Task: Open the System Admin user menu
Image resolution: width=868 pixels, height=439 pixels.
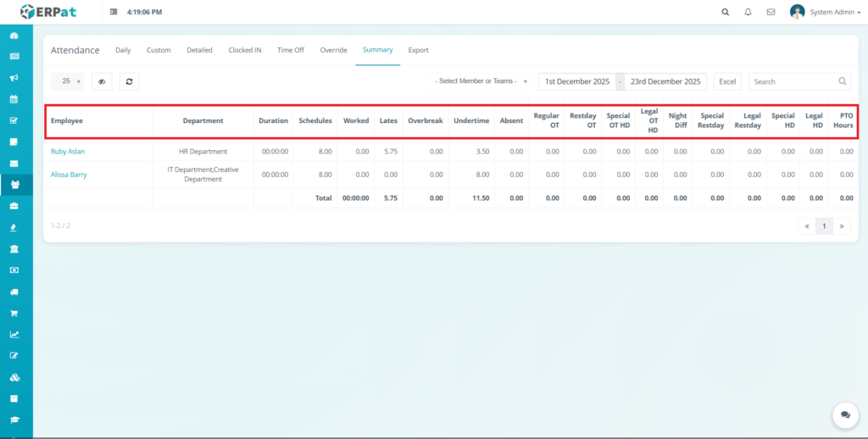Action: coord(826,13)
